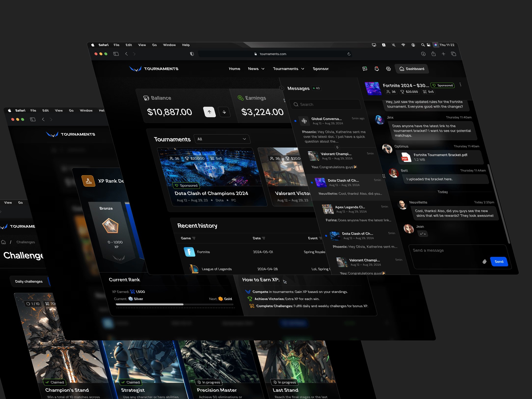Click the messages Search field
This screenshot has height=399, width=532.
pyautogui.click(x=325, y=104)
